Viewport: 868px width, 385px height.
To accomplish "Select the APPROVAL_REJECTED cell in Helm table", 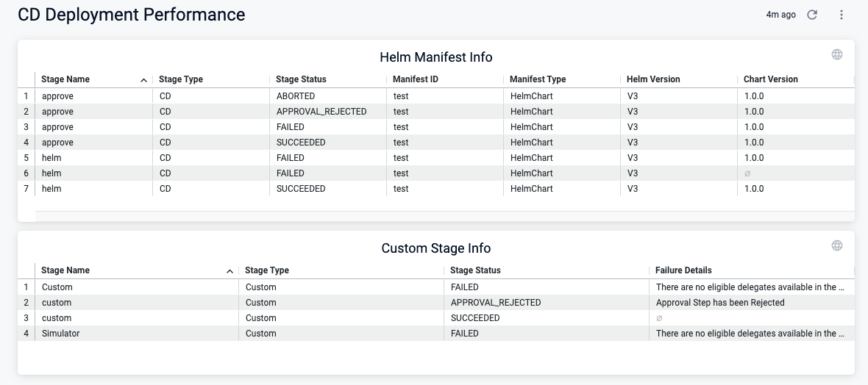I will click(321, 112).
